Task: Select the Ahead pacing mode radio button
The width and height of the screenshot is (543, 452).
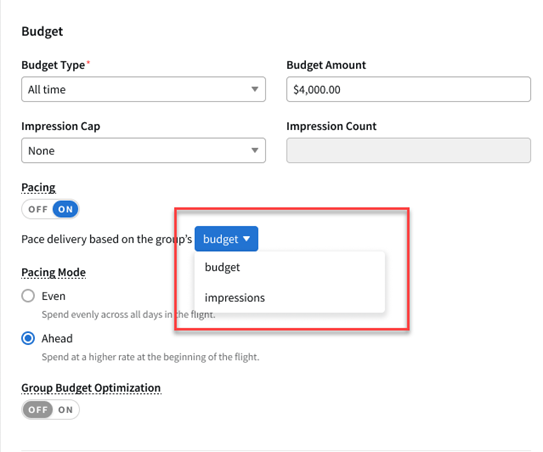Action: point(28,338)
